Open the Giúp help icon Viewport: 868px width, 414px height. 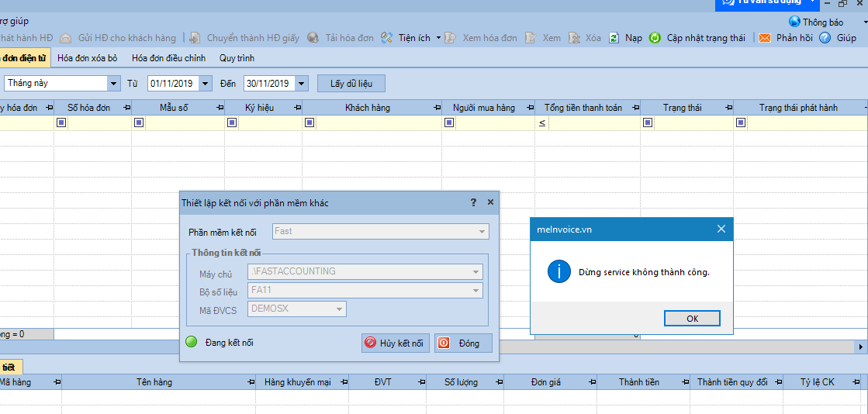(x=825, y=38)
